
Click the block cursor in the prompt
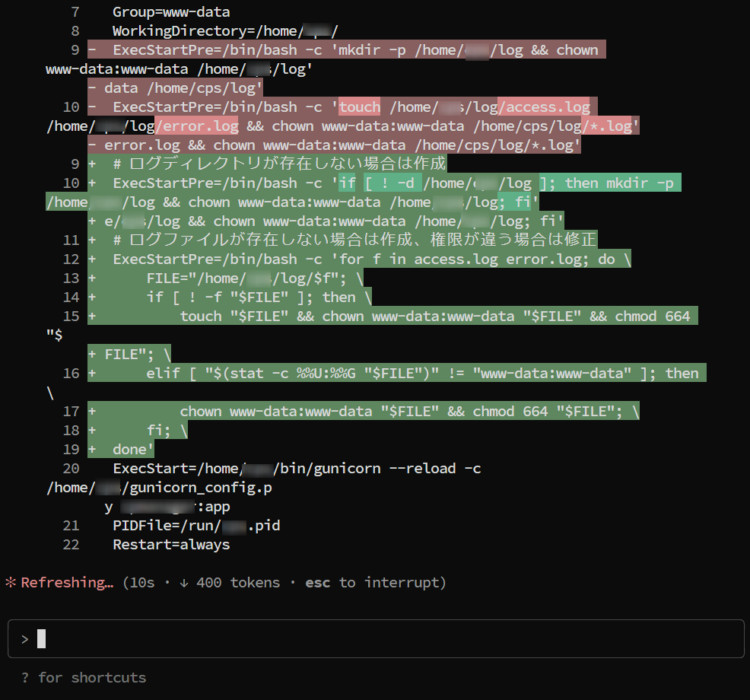(41, 639)
